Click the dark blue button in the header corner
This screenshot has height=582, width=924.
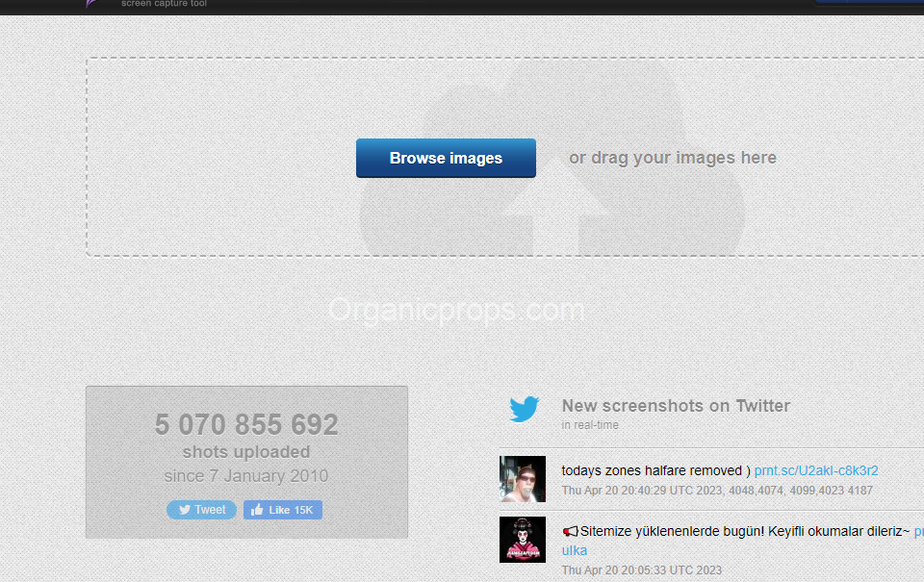[868, 3]
